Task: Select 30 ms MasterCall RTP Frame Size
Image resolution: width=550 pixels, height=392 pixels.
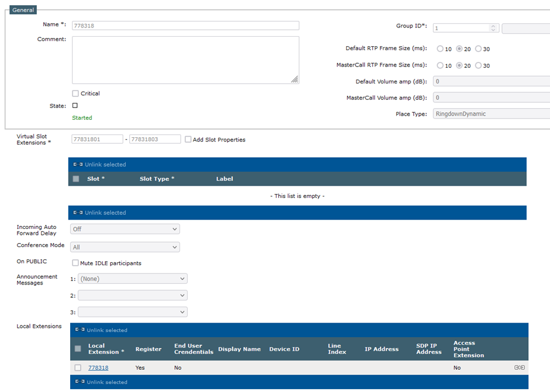Action: click(x=478, y=65)
